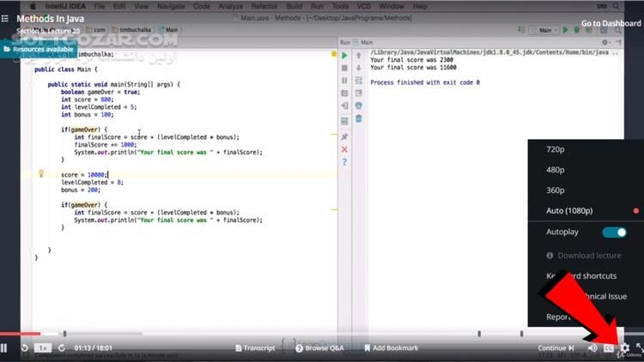Viewport: 644px width, 362px height.
Task: Pause the lecture video
Action: [x=4, y=348]
